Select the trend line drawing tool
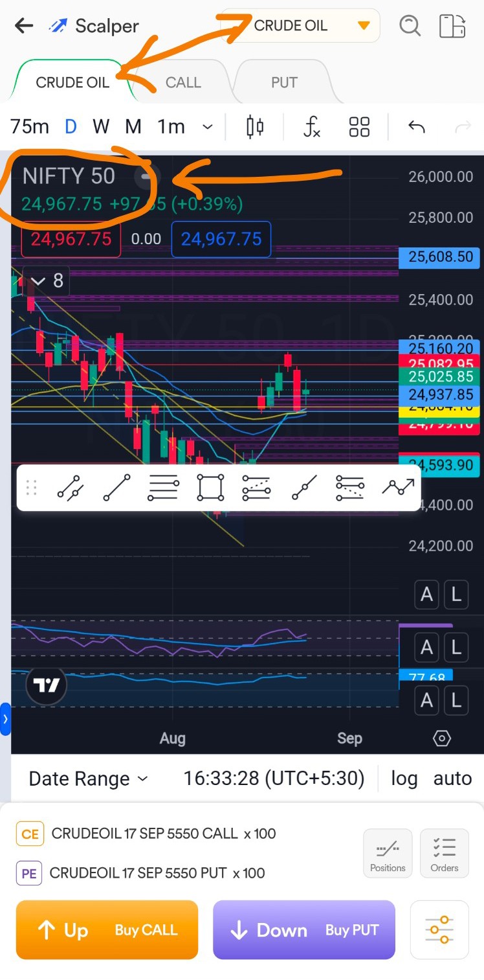This screenshot has height=980, width=484. click(117, 488)
